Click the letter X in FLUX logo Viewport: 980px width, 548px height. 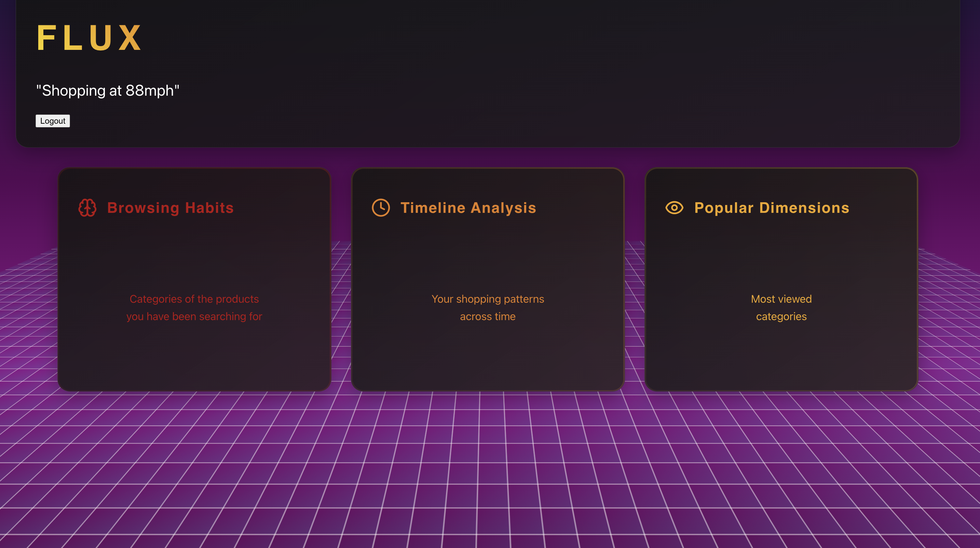[x=130, y=38]
